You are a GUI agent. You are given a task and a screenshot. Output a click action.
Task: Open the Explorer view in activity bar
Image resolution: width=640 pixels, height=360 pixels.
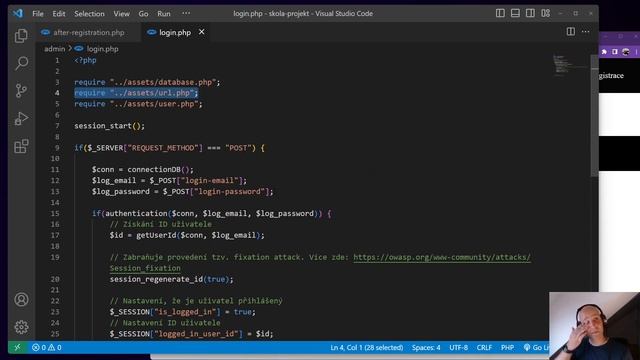pyautogui.click(x=21, y=36)
